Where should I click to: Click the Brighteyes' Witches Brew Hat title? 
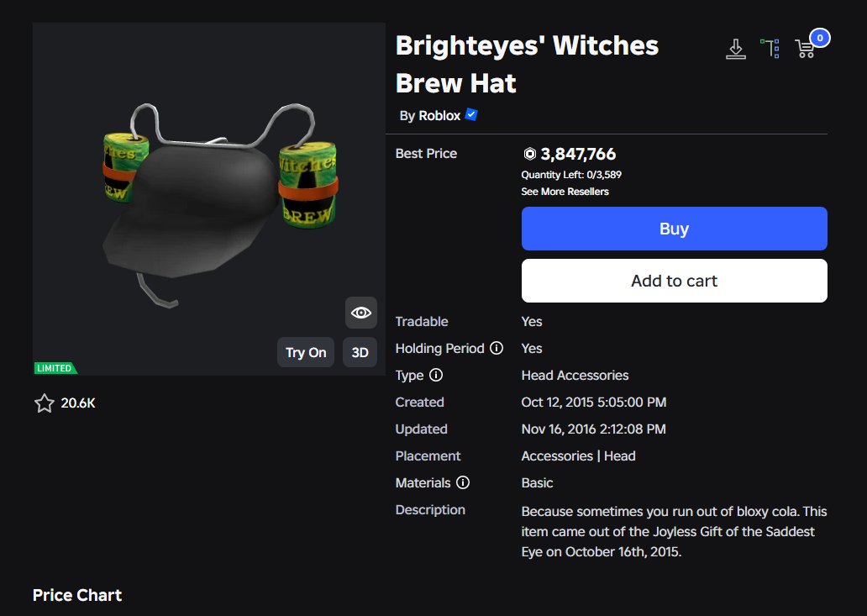(x=527, y=64)
